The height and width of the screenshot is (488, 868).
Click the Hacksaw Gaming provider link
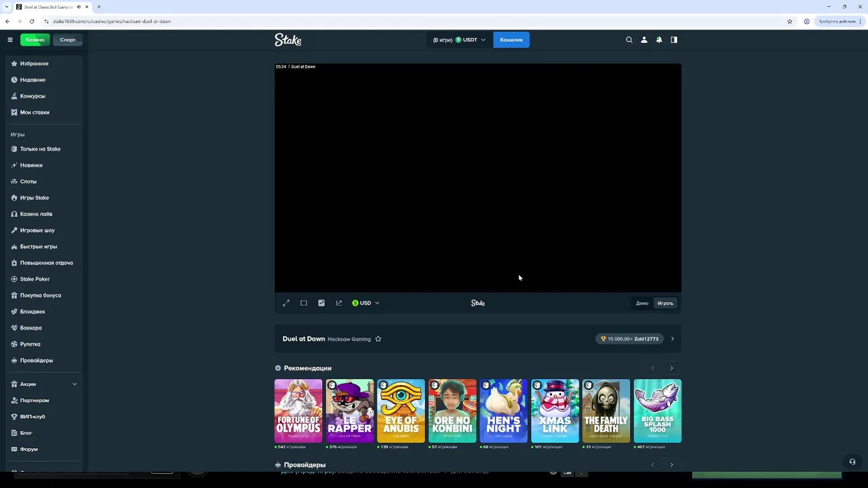click(349, 339)
